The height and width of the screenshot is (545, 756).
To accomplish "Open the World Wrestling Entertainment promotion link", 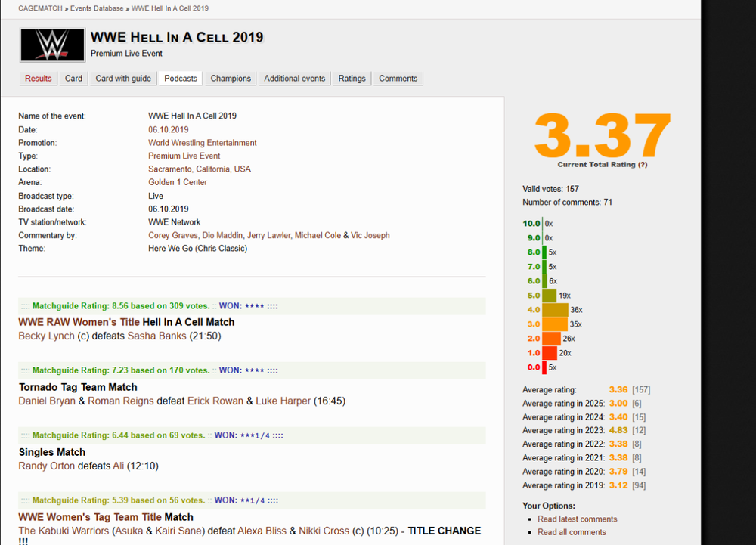I will click(202, 143).
